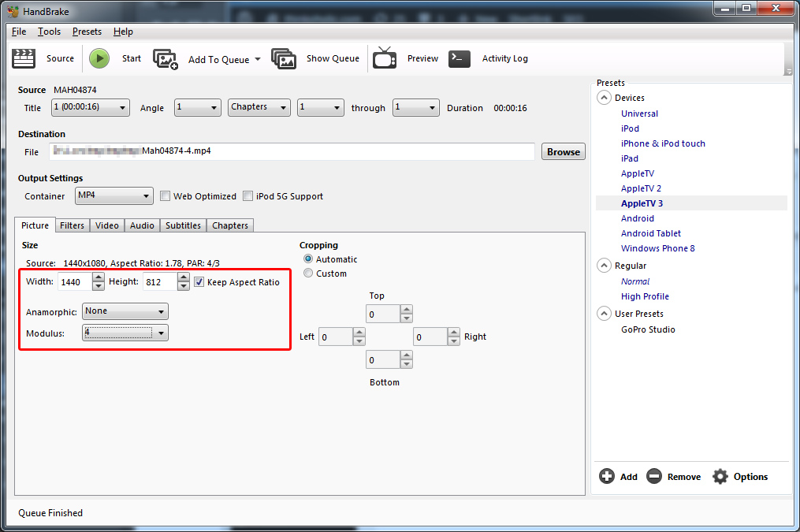The width and height of the screenshot is (800, 532).
Task: Click the Show Queue icon
Action: [x=284, y=59]
